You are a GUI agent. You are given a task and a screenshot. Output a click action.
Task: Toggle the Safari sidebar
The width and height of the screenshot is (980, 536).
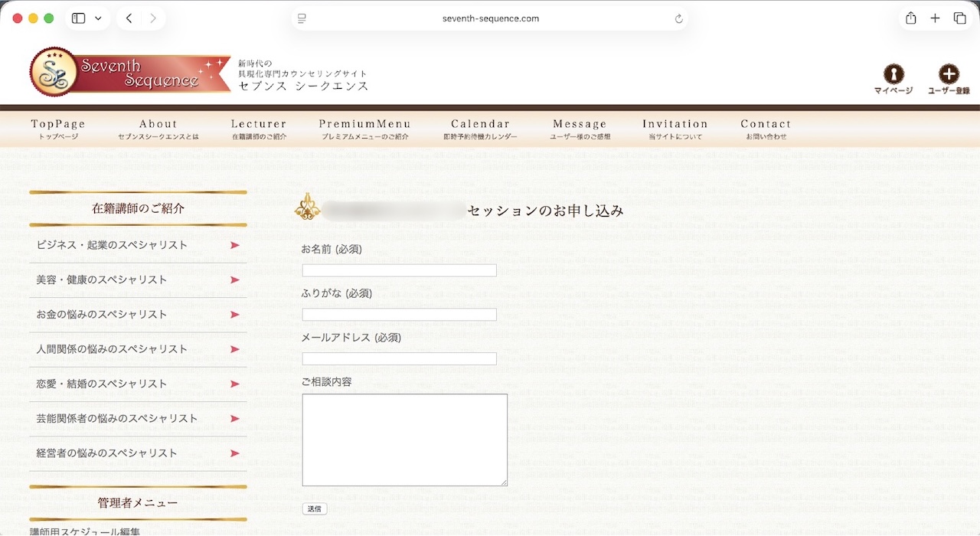78,18
